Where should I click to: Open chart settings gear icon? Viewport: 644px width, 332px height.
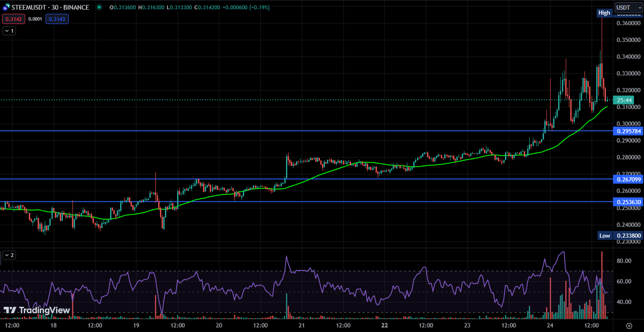(x=628, y=326)
